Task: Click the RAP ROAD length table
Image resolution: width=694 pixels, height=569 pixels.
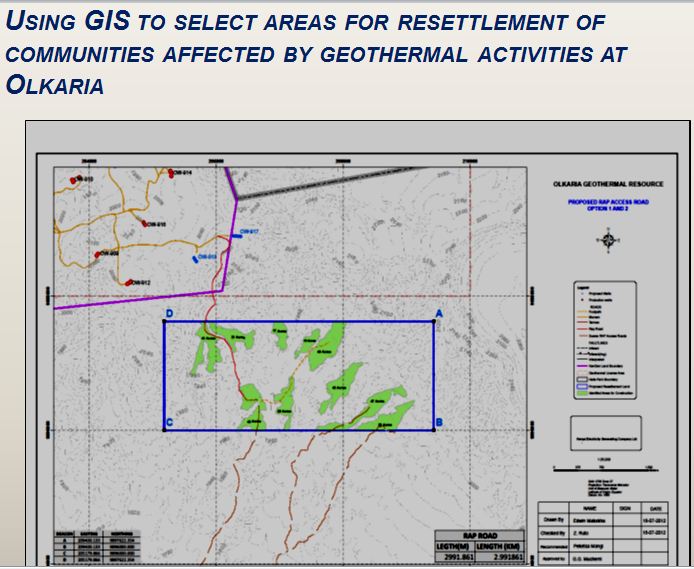Action: (x=480, y=546)
